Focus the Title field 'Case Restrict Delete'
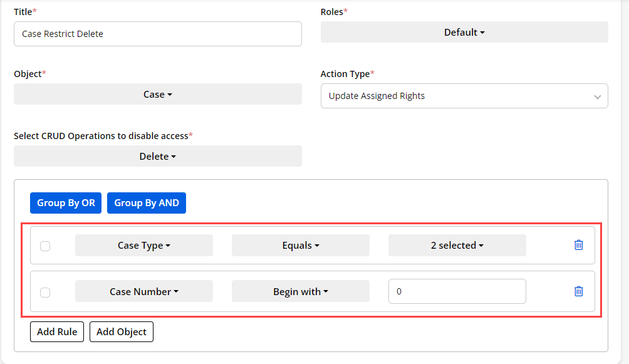 (x=158, y=34)
